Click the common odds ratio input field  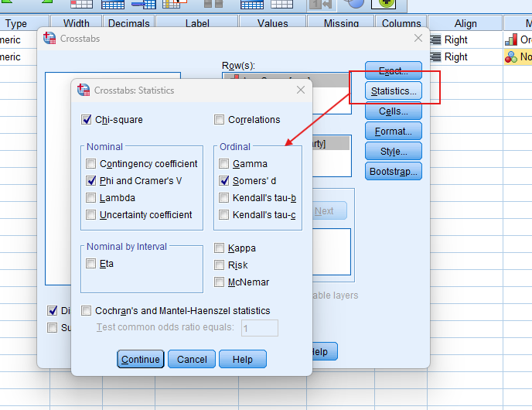259,328
